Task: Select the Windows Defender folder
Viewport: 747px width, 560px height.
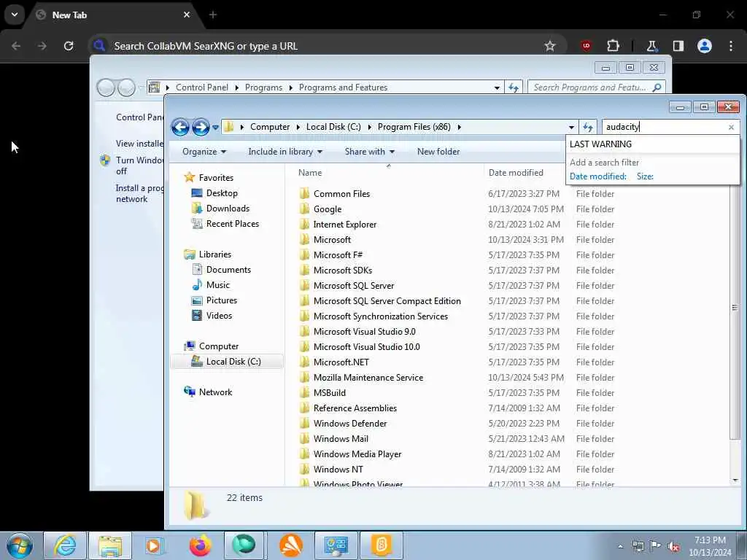Action: click(x=350, y=424)
